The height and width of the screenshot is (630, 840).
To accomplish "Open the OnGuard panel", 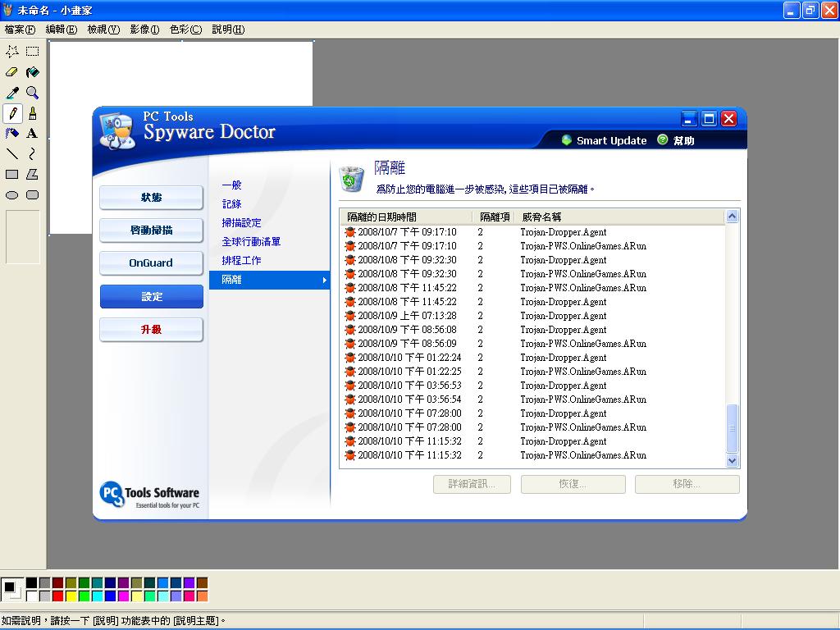I will point(152,263).
